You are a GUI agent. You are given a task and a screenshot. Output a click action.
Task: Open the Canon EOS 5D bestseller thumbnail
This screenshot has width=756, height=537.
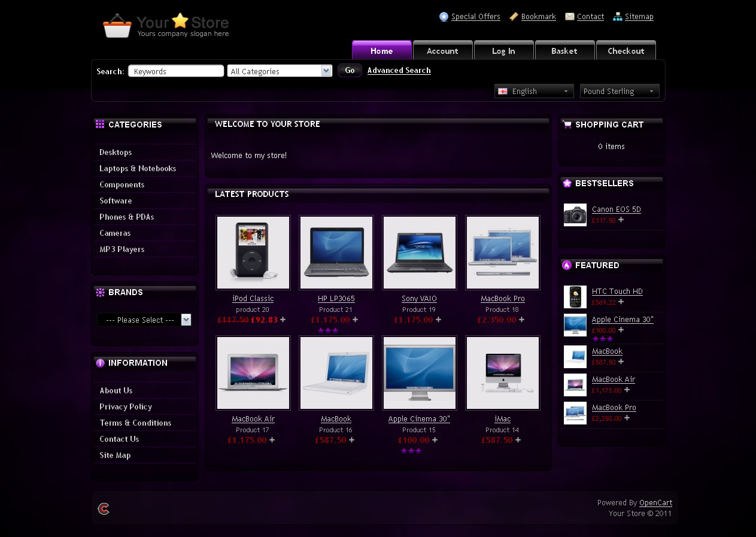pyautogui.click(x=575, y=215)
